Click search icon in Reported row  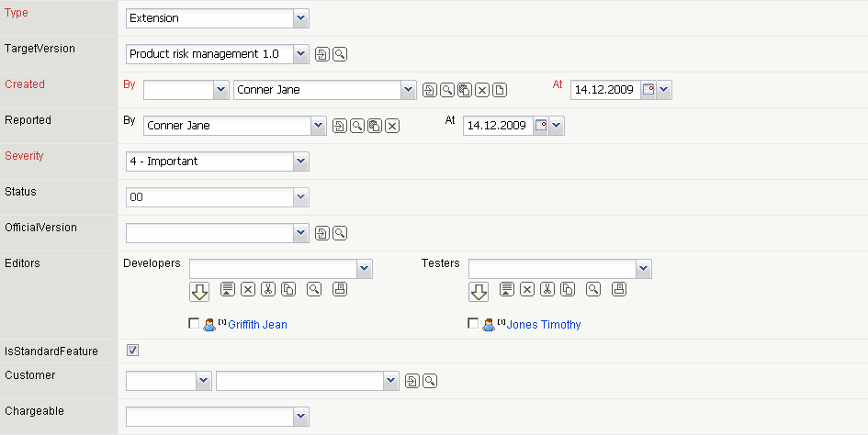357,126
